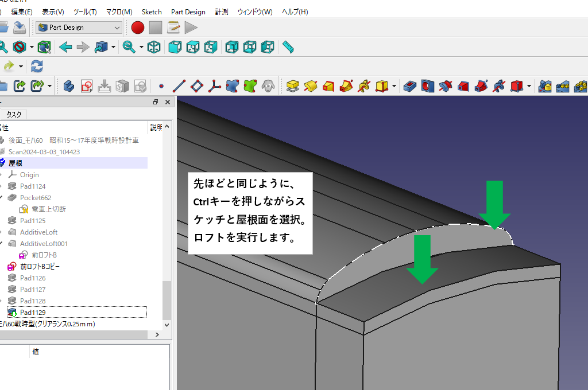
Task: Click the Pad tool icon
Action: click(x=293, y=86)
